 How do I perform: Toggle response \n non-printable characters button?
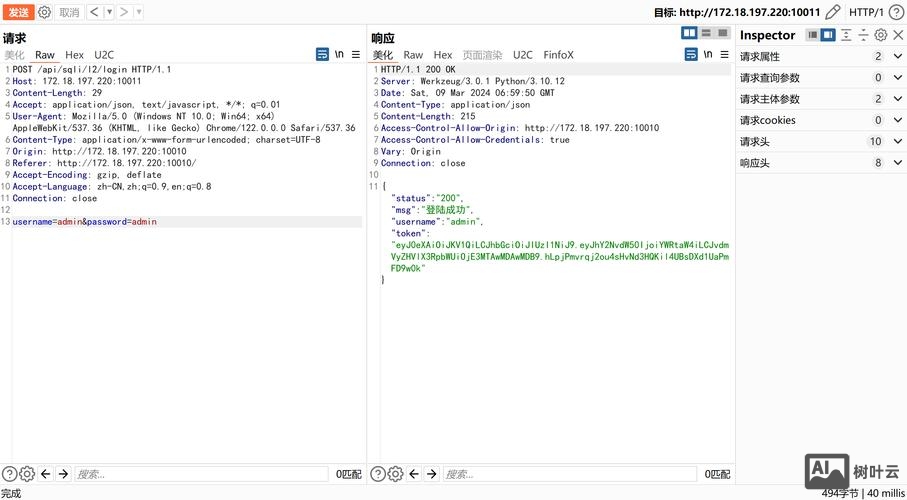[x=708, y=54]
